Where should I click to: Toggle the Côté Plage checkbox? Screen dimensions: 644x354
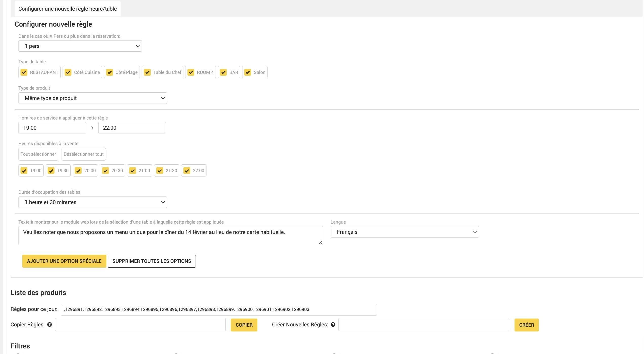click(109, 72)
